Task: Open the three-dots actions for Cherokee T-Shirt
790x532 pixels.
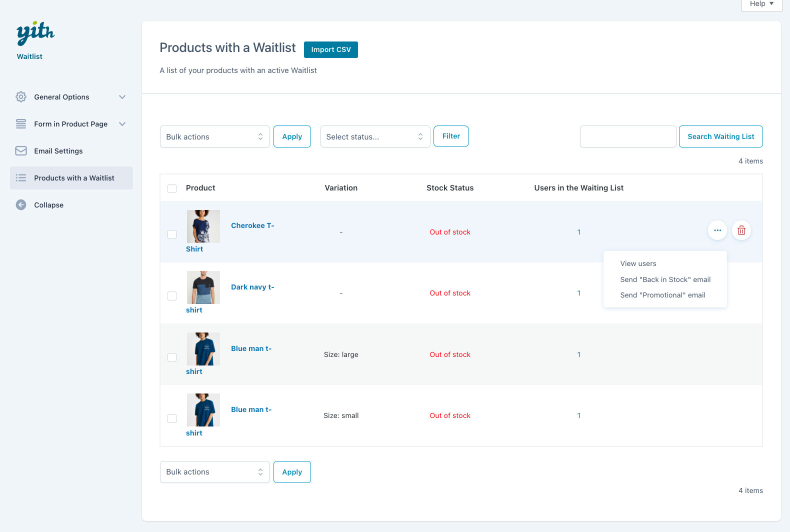Action: [717, 230]
